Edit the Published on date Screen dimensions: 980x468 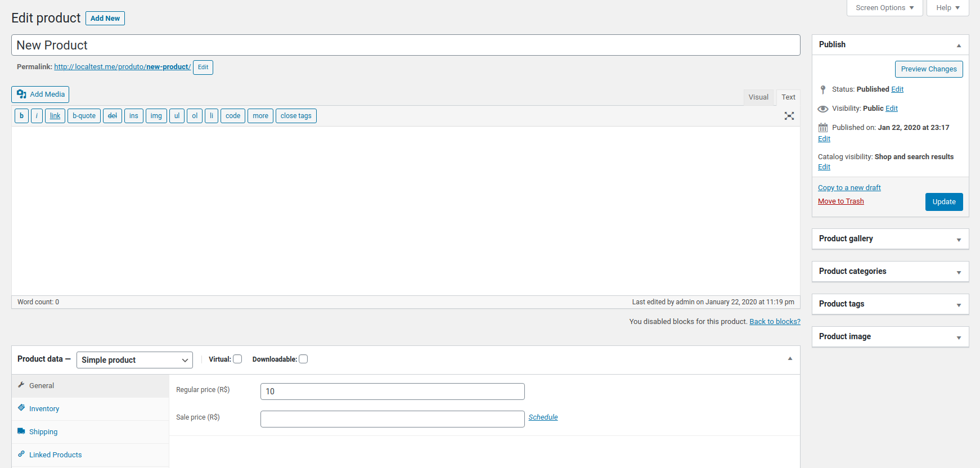(x=824, y=139)
